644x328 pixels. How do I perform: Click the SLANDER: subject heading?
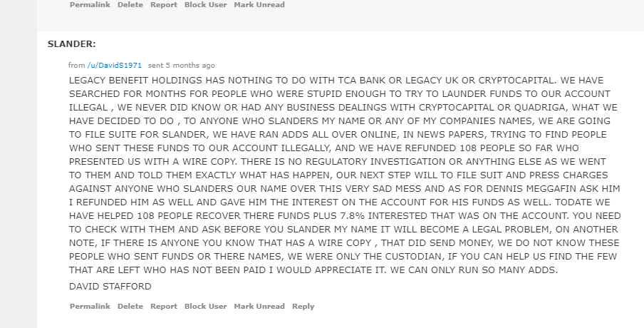72,44
